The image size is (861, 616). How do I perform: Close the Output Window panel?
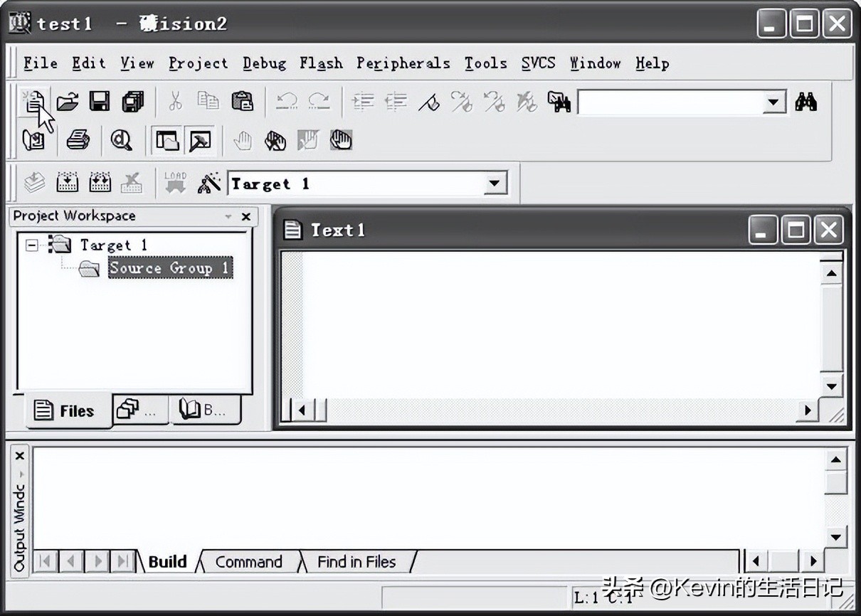click(x=20, y=455)
